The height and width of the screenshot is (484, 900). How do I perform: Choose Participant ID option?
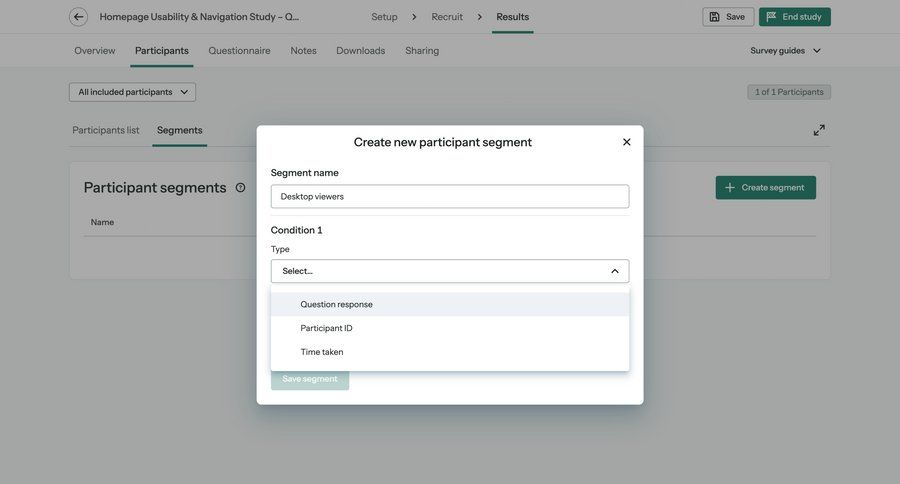coord(326,328)
